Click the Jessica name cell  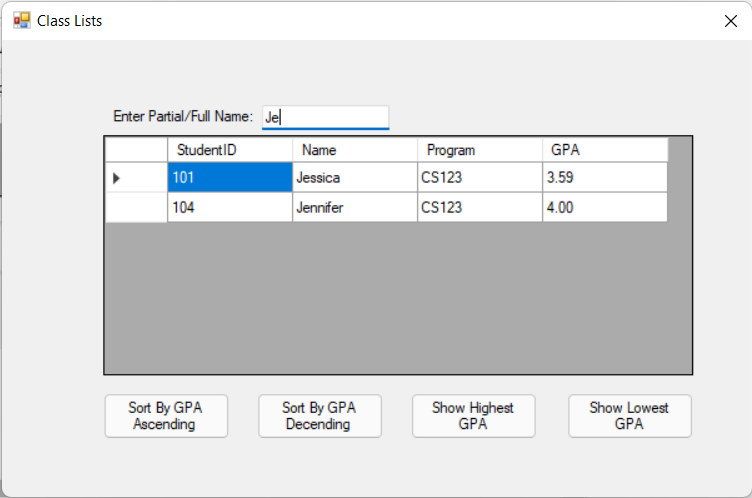point(355,178)
